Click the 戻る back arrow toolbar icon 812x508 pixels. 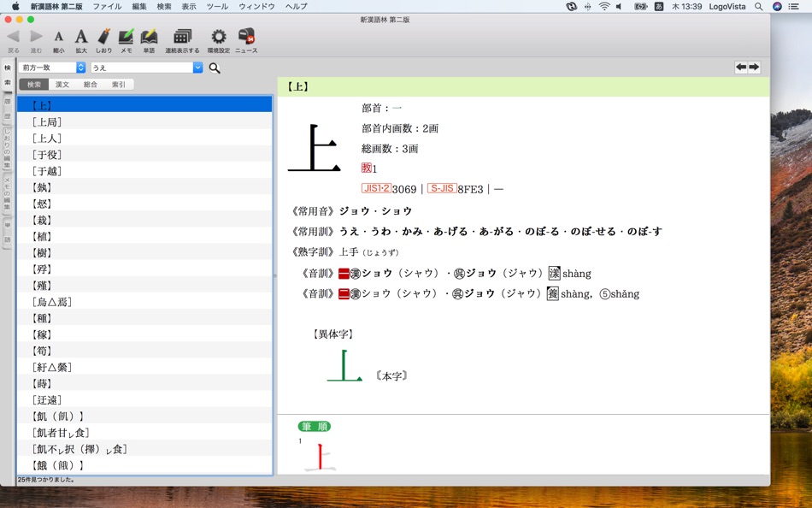pos(14,36)
